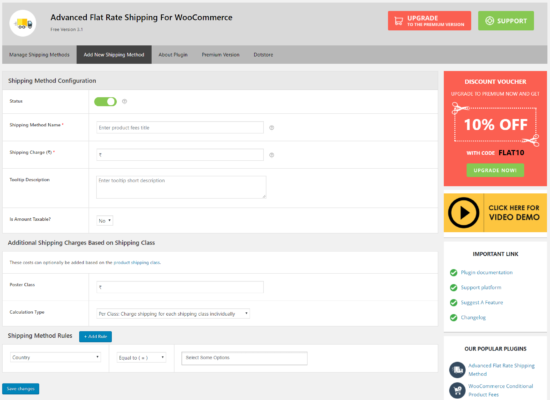
Task: Open the Country rule condition dropdown
Action: 55,358
